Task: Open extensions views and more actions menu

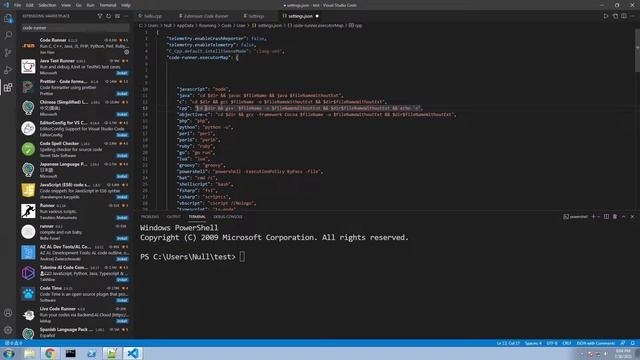Action: 126,16
